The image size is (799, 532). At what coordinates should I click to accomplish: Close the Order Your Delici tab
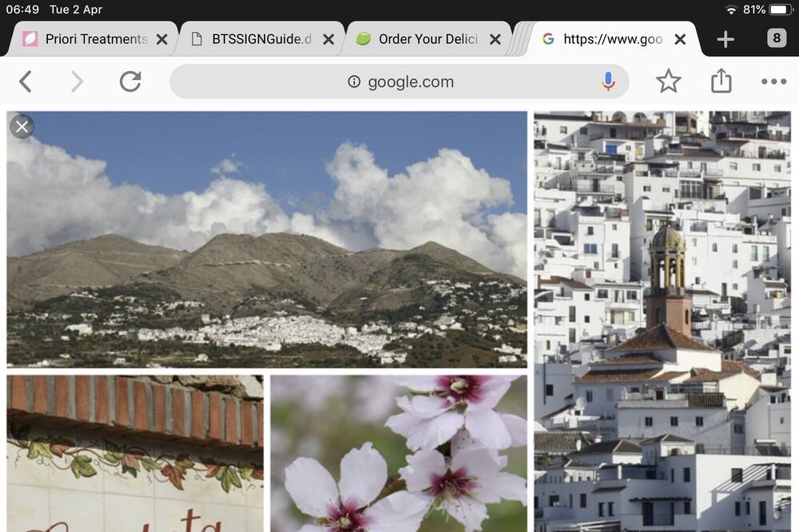tap(495, 39)
